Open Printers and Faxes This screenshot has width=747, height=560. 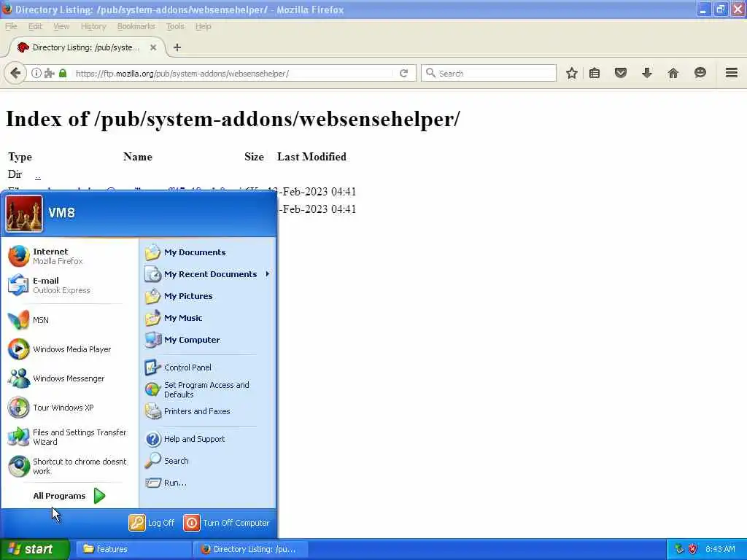point(208,411)
